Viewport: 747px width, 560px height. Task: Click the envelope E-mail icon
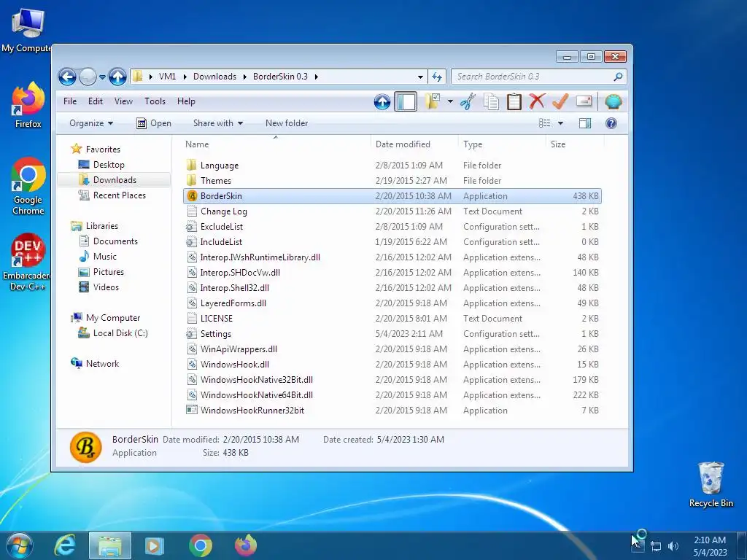point(584,101)
